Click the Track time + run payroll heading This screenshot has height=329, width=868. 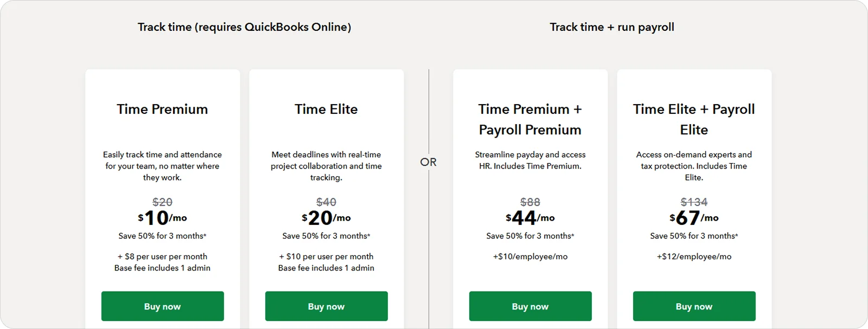tap(612, 27)
